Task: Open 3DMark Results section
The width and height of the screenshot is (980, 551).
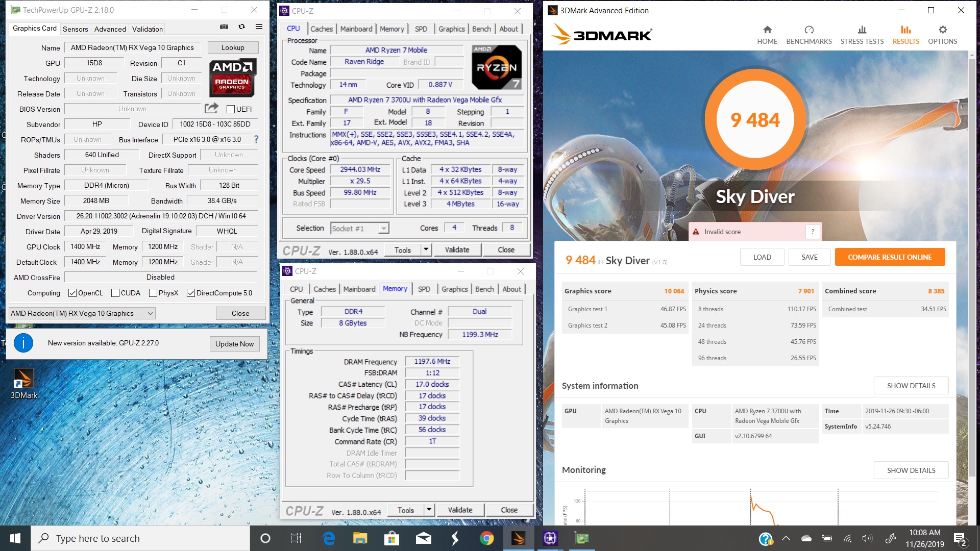Action: [x=905, y=35]
